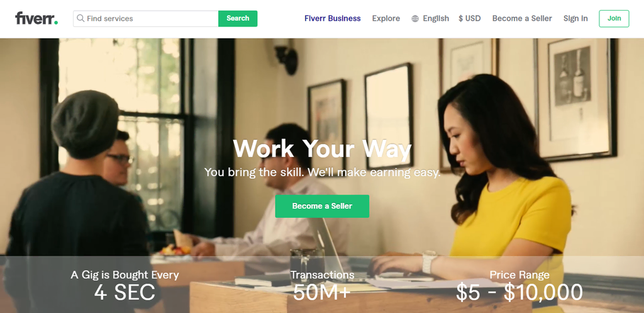Viewport: 644px width, 313px height.
Task: Open the Explore menu item
Action: point(386,18)
